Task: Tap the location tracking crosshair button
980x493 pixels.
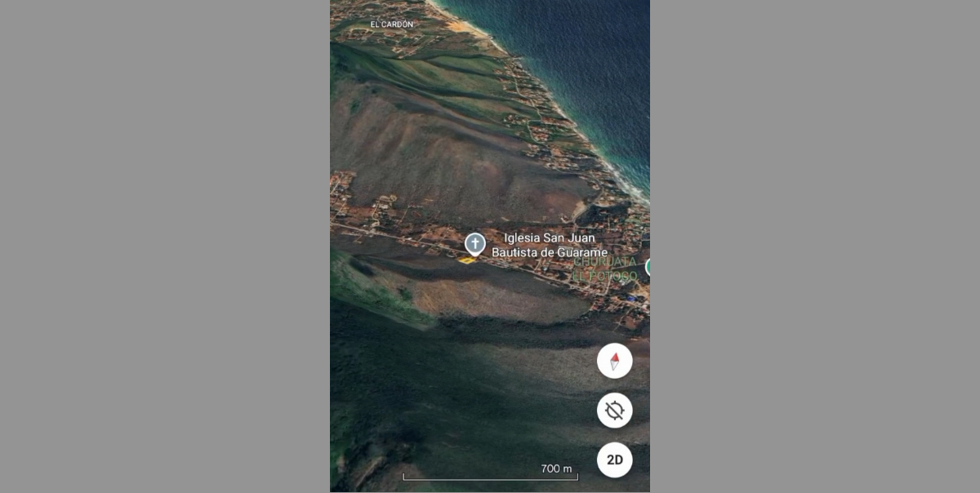Action: pos(614,411)
